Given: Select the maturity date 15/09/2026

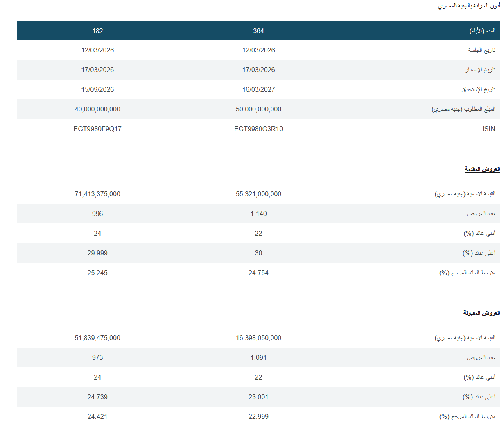Looking at the screenshot, I should 97,89.
